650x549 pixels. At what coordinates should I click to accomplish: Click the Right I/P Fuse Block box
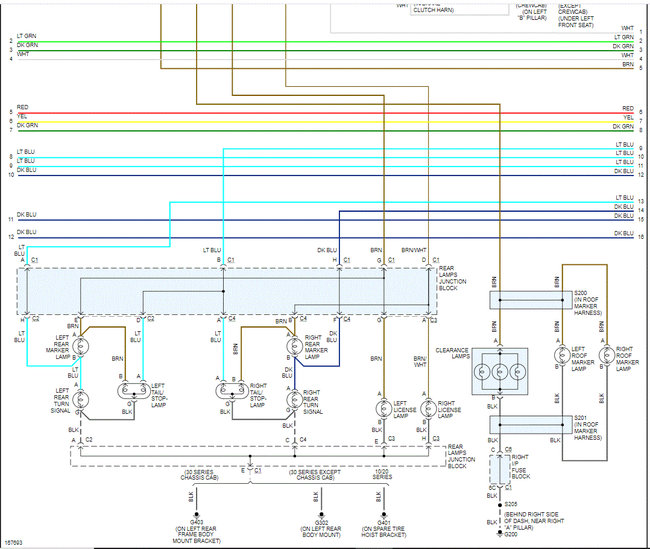coord(500,469)
